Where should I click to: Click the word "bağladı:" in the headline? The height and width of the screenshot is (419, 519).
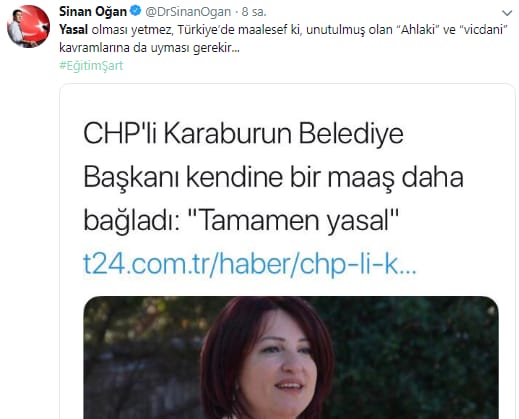click(132, 221)
